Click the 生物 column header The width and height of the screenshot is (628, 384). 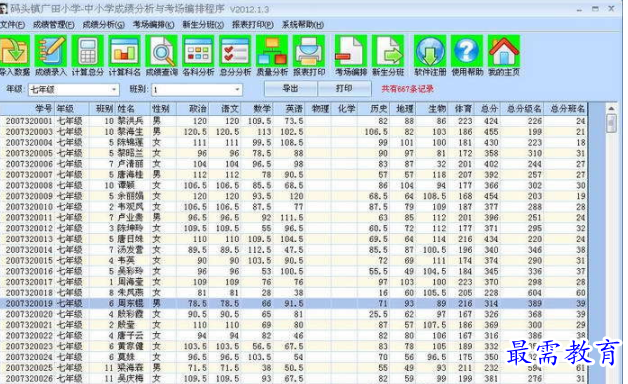(x=432, y=109)
